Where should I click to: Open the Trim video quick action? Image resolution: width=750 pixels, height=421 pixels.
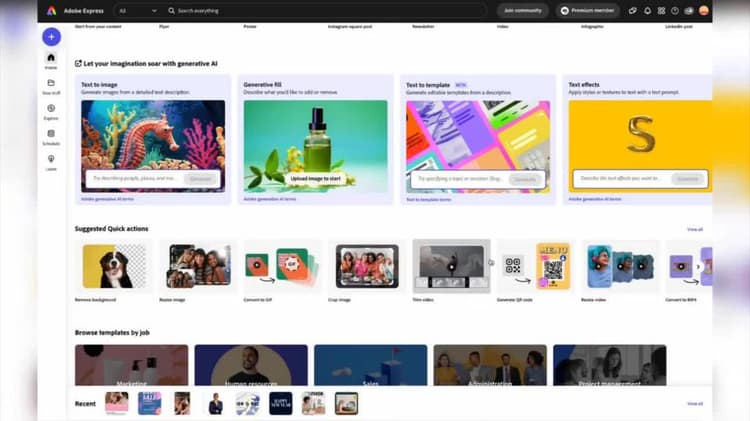click(451, 271)
